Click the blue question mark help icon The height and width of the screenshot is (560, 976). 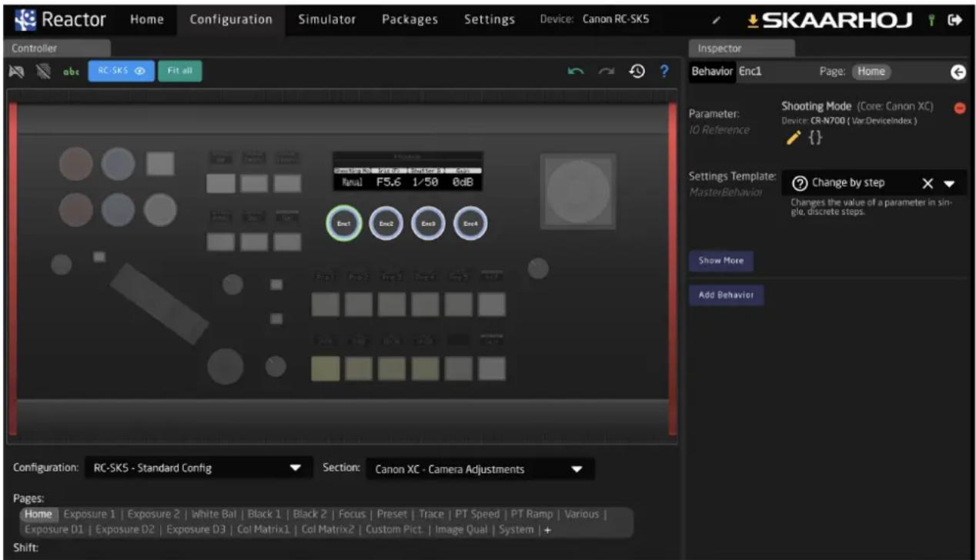(663, 72)
